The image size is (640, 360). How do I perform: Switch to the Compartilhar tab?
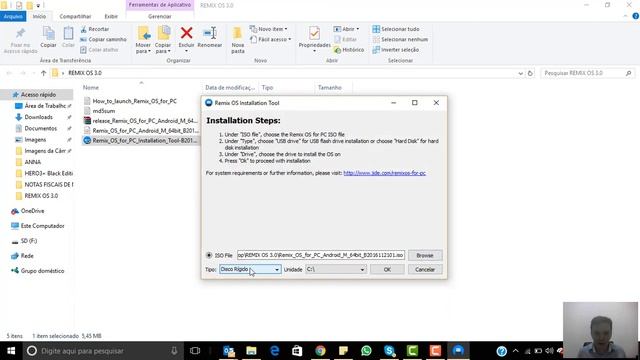pos(75,16)
